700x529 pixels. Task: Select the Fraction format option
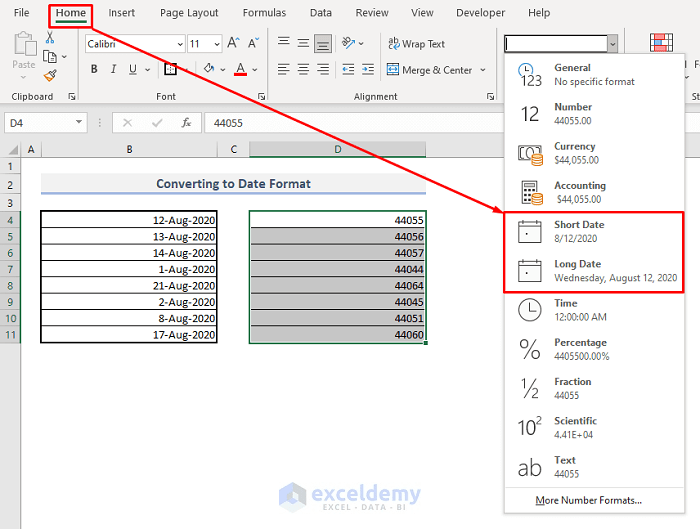pyautogui.click(x=594, y=388)
